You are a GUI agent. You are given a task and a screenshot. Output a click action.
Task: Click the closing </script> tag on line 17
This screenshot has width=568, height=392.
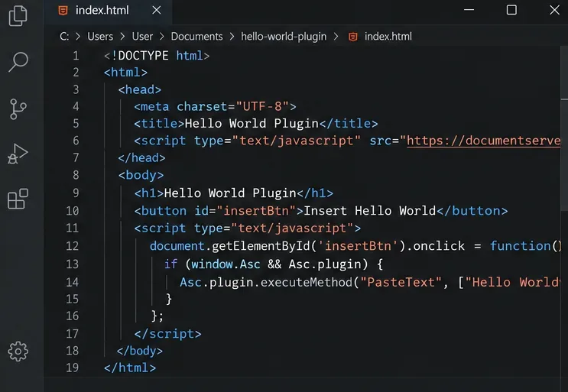point(167,334)
